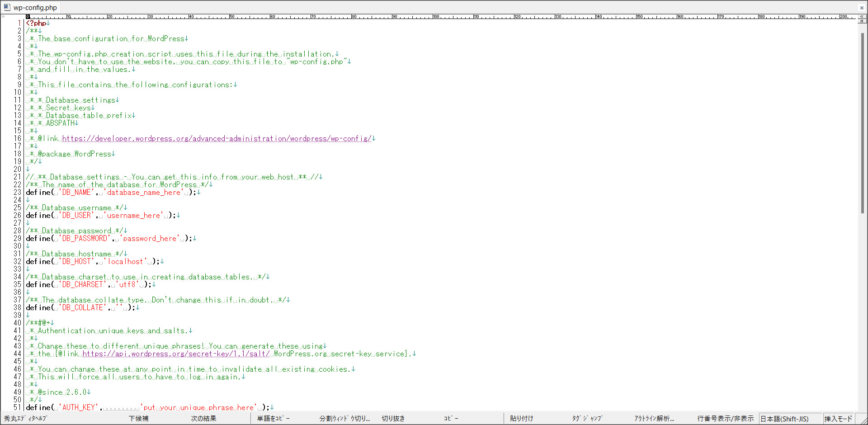This screenshot has height=425, width=868.
Task: Click 下候補 in the bottom bar
Action: (138, 419)
